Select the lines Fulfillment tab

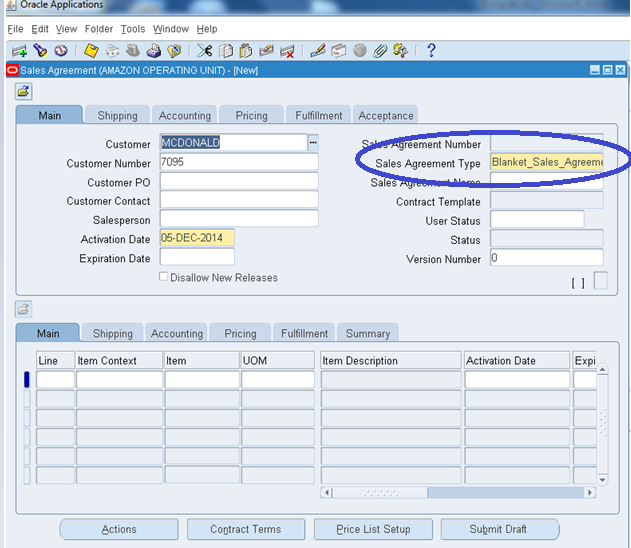[304, 333]
